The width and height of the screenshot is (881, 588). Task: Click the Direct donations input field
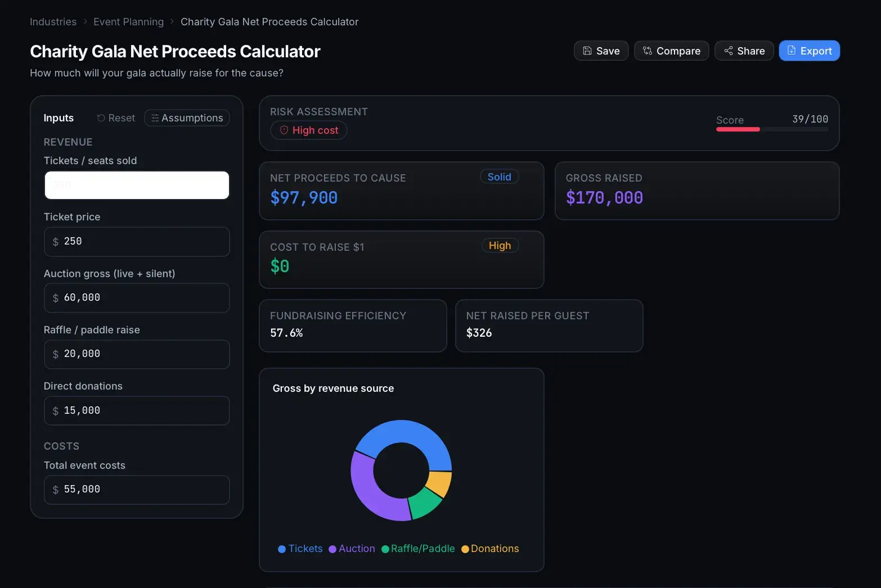(x=137, y=411)
